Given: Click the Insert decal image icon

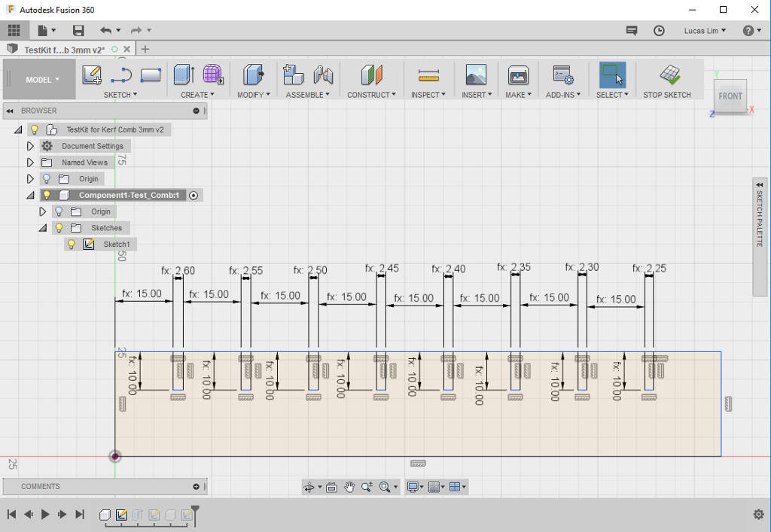Looking at the screenshot, I should click(x=476, y=74).
